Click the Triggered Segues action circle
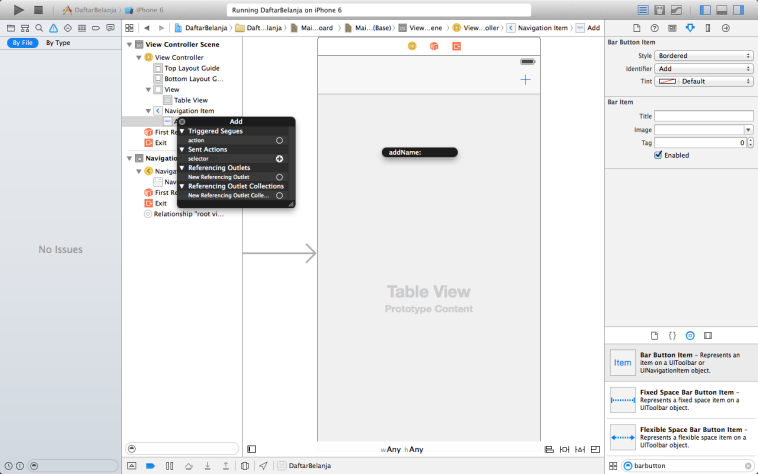The image size is (758, 474). tap(279, 140)
